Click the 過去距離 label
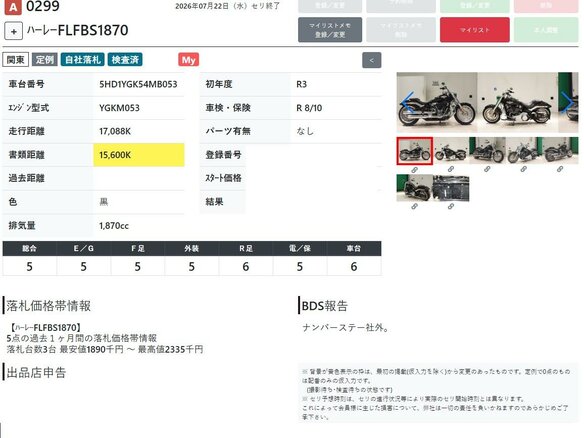 click(26, 178)
